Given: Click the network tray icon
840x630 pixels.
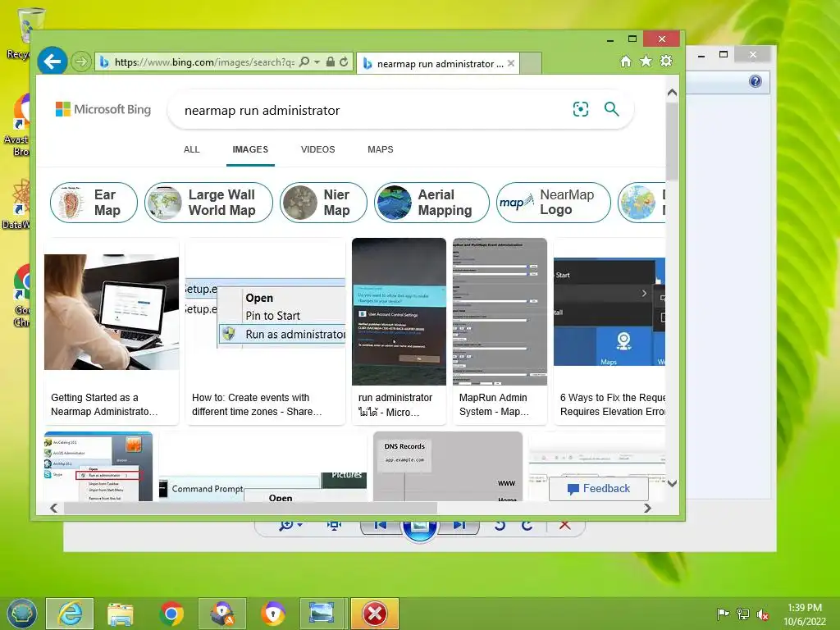Looking at the screenshot, I should click(x=743, y=614).
